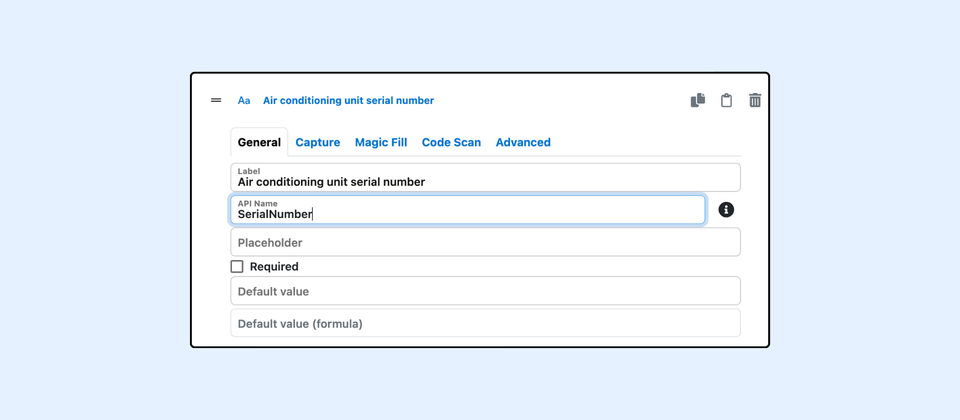Show the Advanced tab
960x420 pixels.
pyautogui.click(x=523, y=142)
